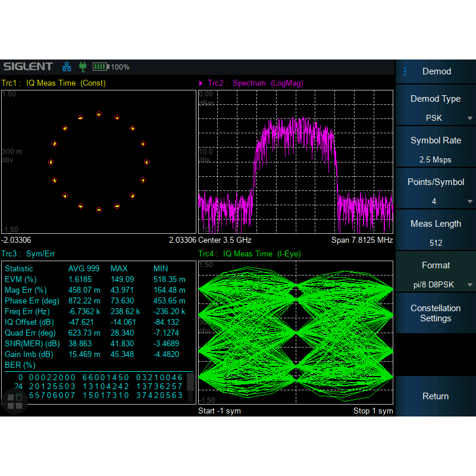Click the dots icon beside Demod
Image resolution: width=476 pixels, height=476 pixels.
click(405, 71)
